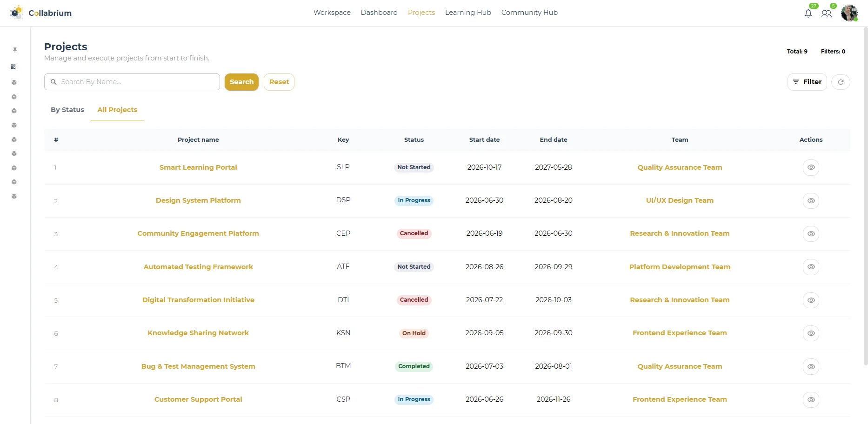Screen dimensions: 868x424
Task: View Digital Transformation Initiative eye icon
Action: click(811, 300)
